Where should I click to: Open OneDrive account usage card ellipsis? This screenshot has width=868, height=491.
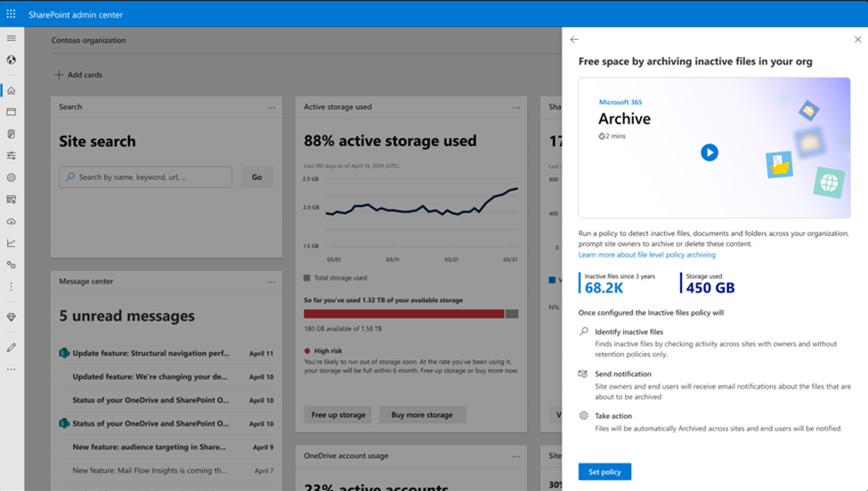(516, 456)
